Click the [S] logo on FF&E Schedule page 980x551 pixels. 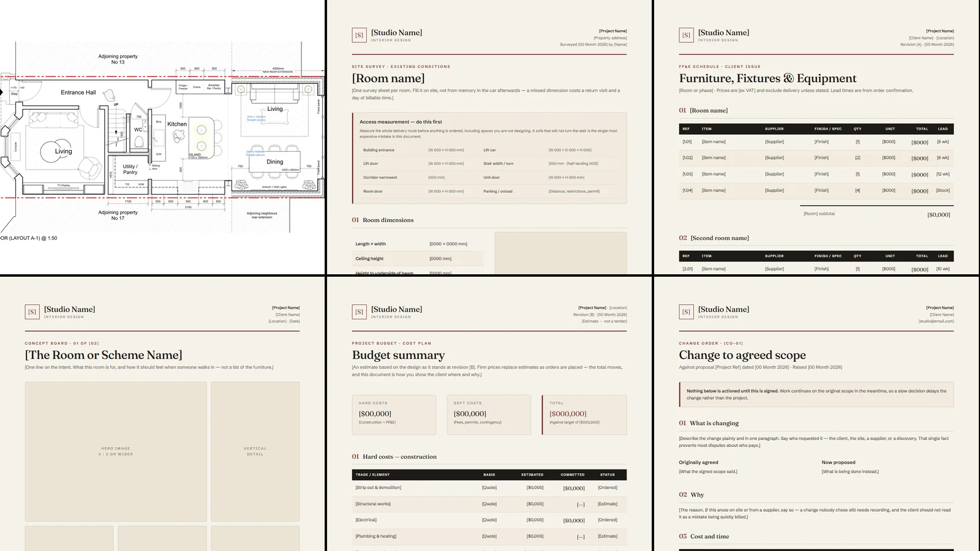[686, 35]
